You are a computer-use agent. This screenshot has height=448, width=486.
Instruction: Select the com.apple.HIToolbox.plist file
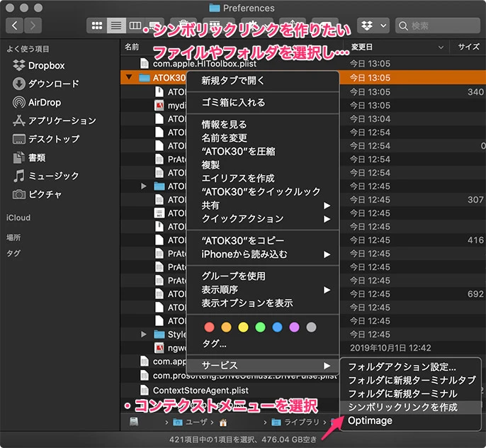click(205, 64)
